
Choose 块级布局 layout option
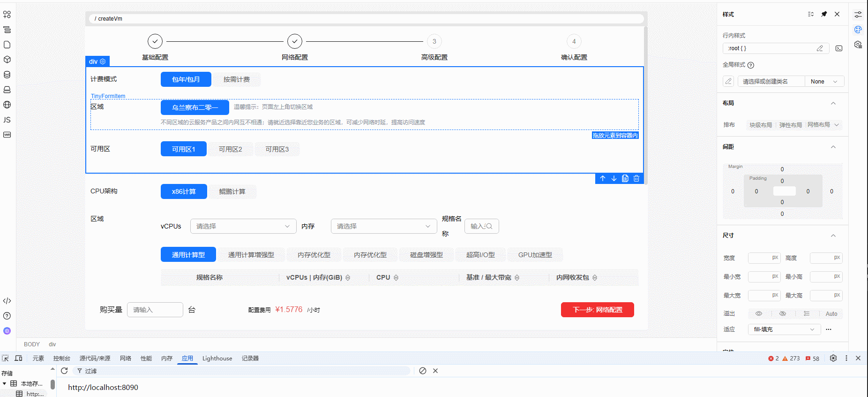[x=761, y=125]
